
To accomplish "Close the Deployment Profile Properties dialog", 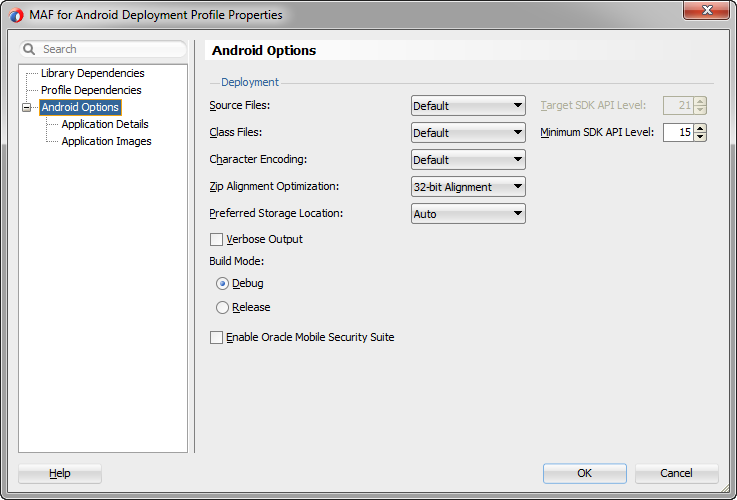I will coord(706,10).
